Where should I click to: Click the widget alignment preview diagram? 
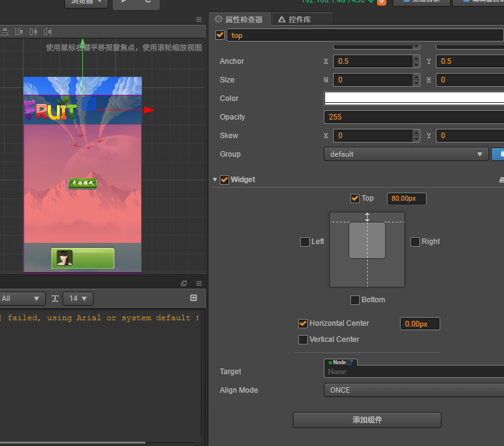367,250
